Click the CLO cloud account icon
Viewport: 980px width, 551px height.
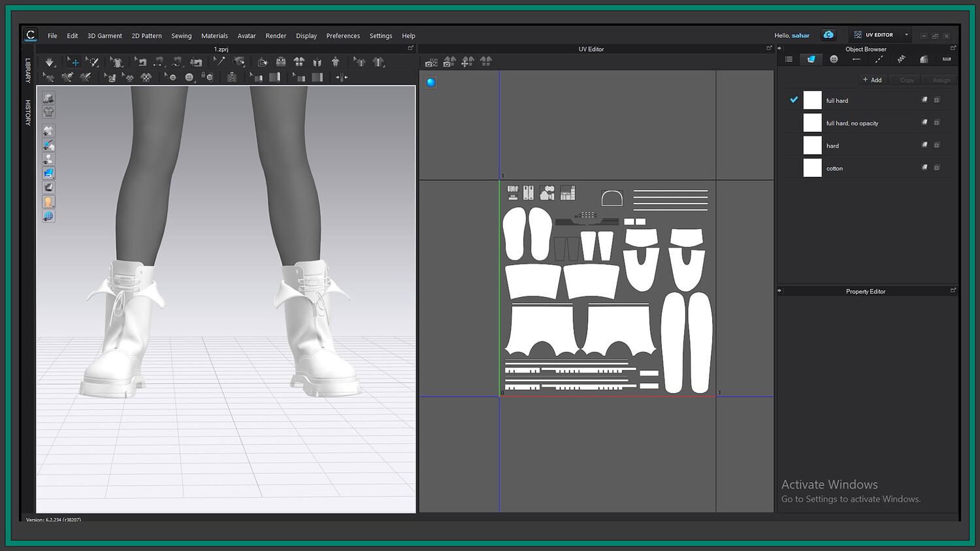click(x=828, y=35)
